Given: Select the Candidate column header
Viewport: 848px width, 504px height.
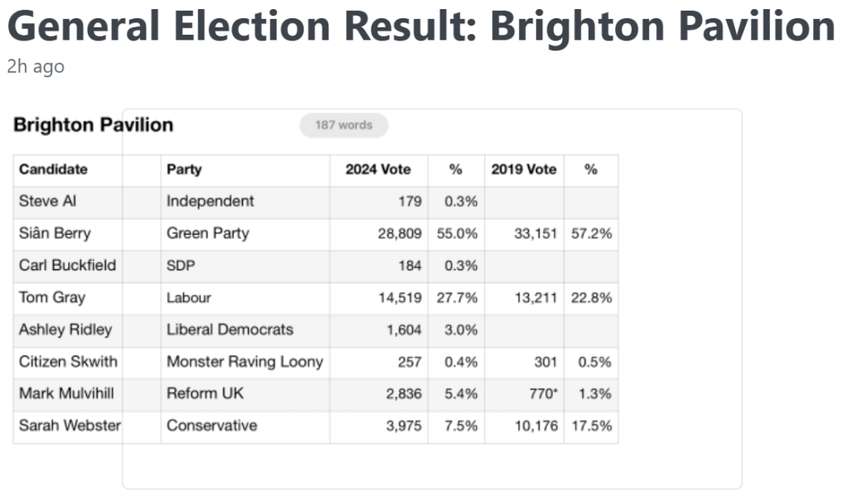Looking at the screenshot, I should (x=53, y=170).
